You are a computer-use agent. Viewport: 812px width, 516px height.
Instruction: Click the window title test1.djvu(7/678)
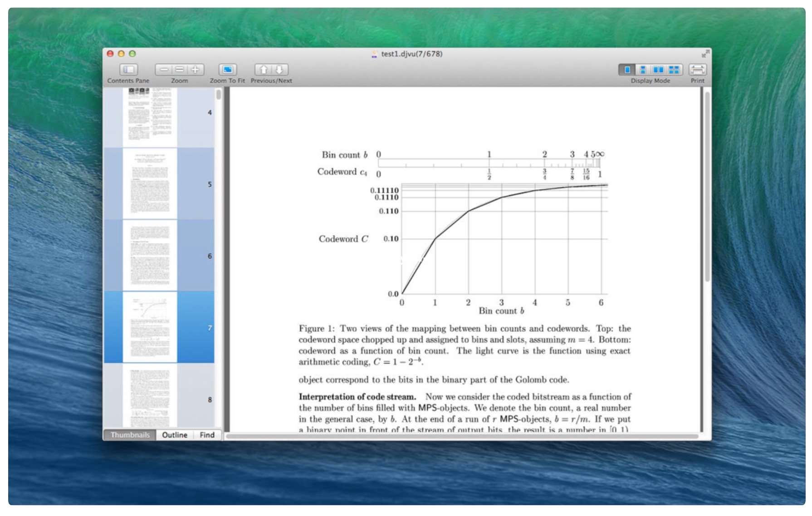tap(411, 54)
